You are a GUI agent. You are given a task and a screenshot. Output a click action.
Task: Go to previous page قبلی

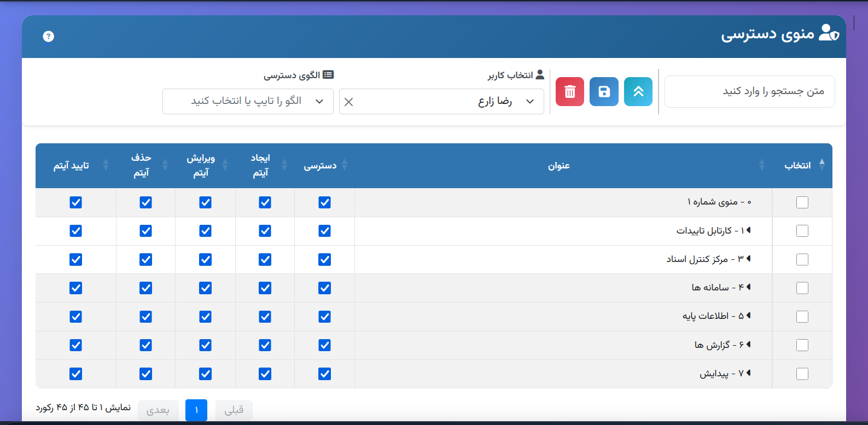(234, 410)
